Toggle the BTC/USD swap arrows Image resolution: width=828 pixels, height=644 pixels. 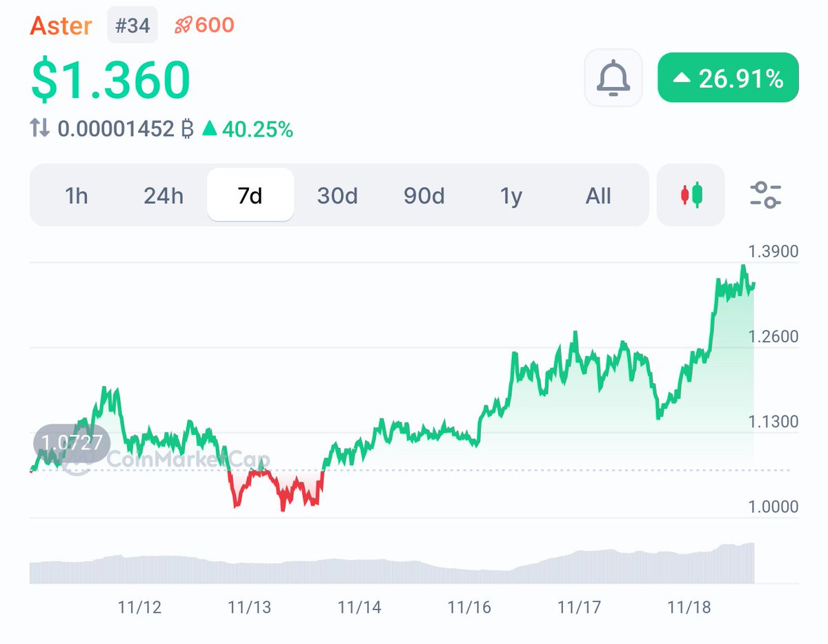pyautogui.click(x=40, y=128)
